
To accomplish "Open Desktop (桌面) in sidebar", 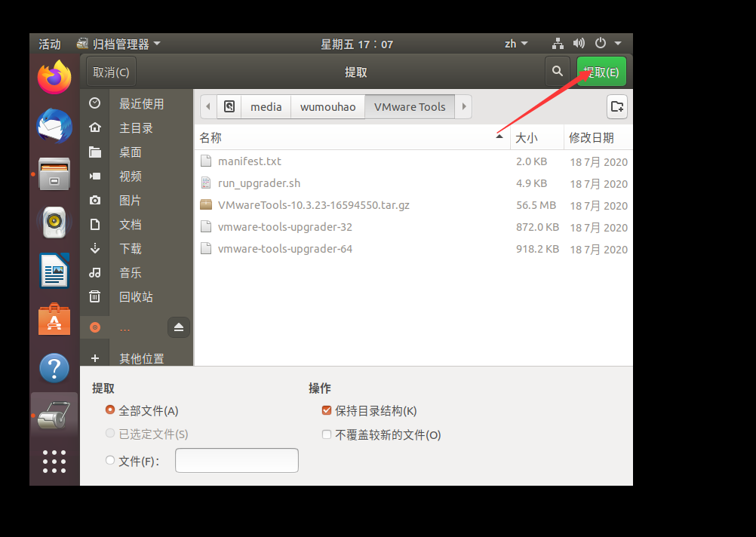I will (137, 152).
